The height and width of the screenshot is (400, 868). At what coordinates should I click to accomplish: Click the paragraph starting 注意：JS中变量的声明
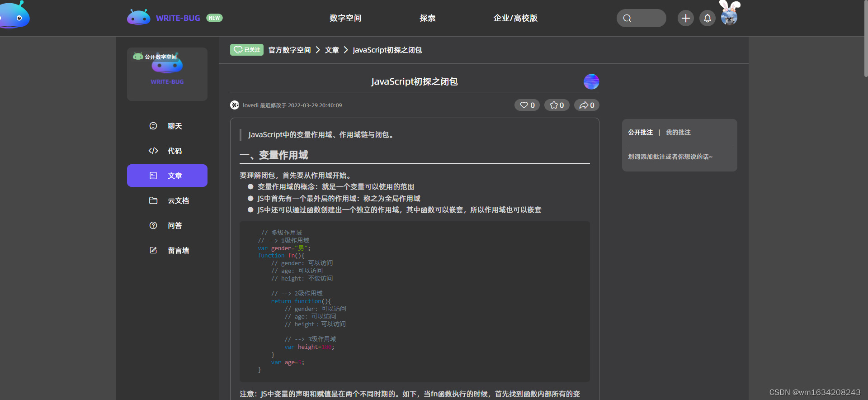tap(410, 394)
